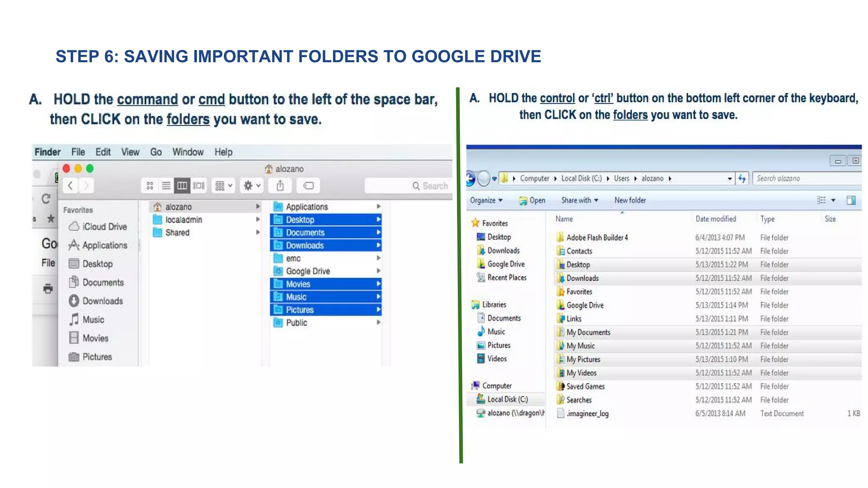
Task: Click Users in the Explorer breadcrumb
Action: pos(622,178)
